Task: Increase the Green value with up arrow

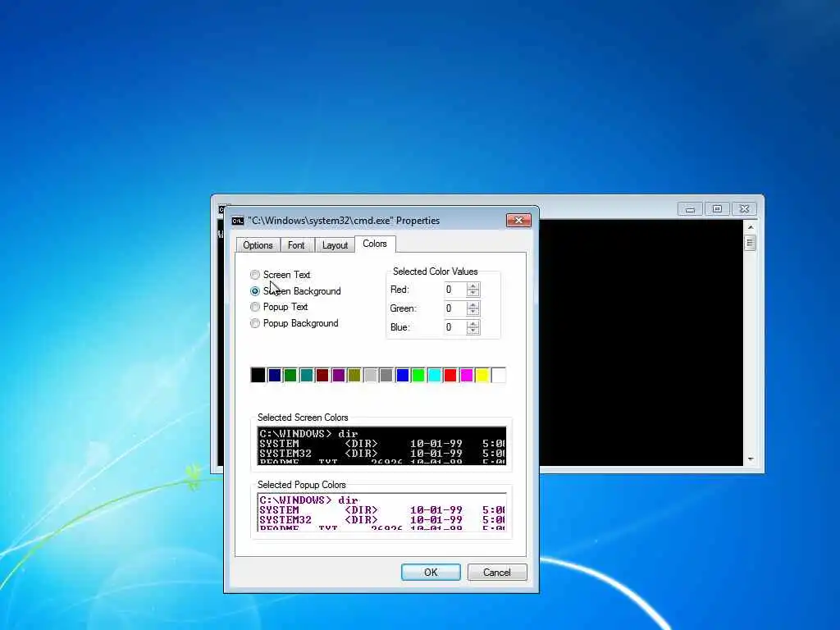Action: pyautogui.click(x=473, y=305)
